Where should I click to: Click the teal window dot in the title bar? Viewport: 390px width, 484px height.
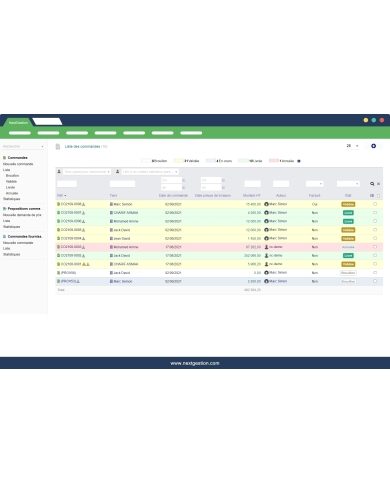(x=374, y=120)
